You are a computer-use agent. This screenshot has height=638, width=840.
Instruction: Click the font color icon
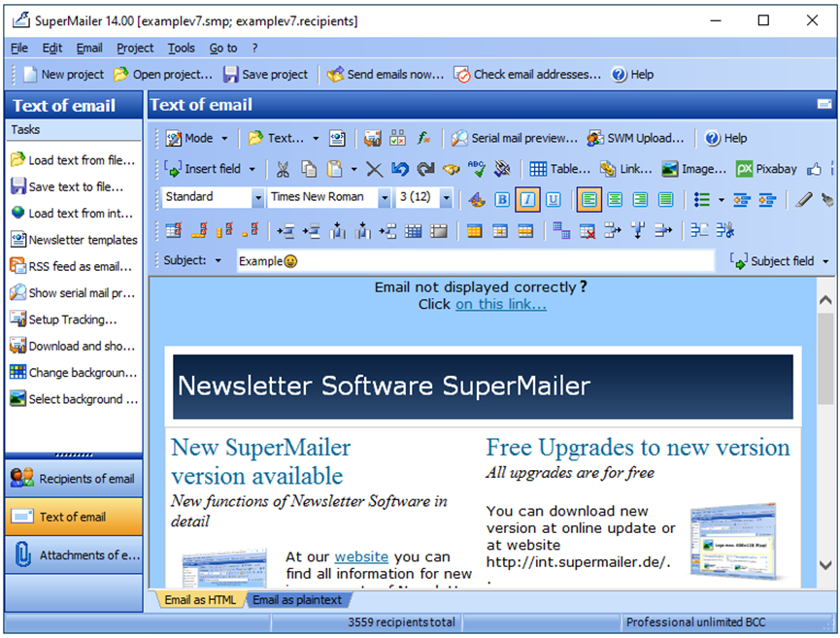pyautogui.click(x=476, y=200)
